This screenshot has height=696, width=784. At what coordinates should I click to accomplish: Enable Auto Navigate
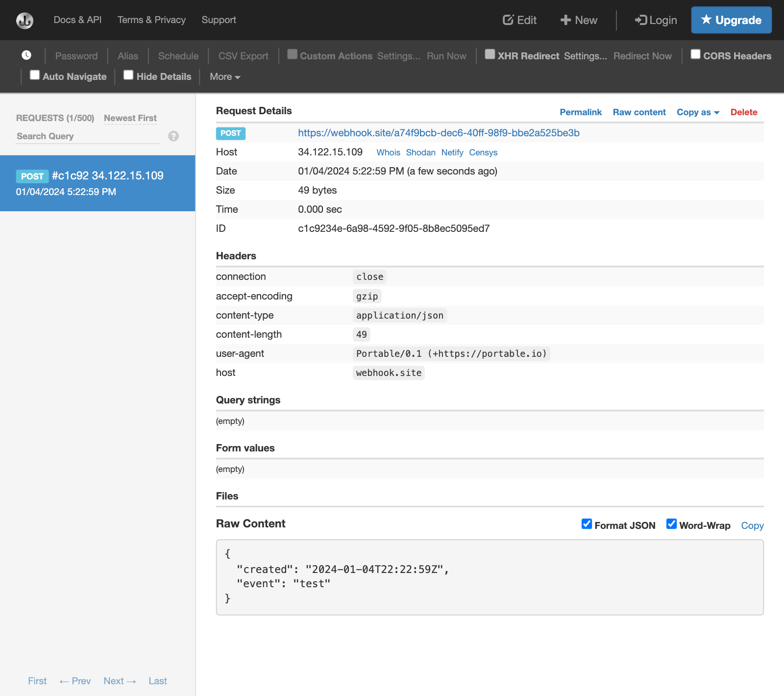34,75
